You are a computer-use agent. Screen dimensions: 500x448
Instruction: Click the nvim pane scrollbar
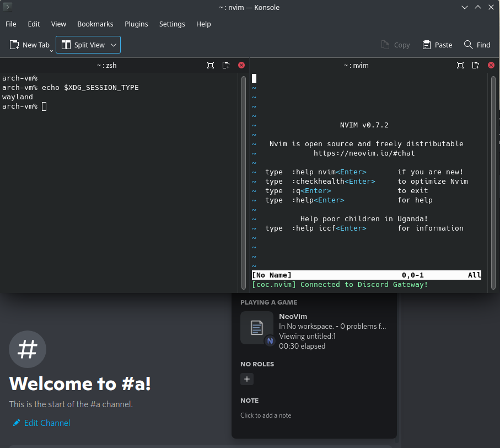pyautogui.click(x=493, y=183)
